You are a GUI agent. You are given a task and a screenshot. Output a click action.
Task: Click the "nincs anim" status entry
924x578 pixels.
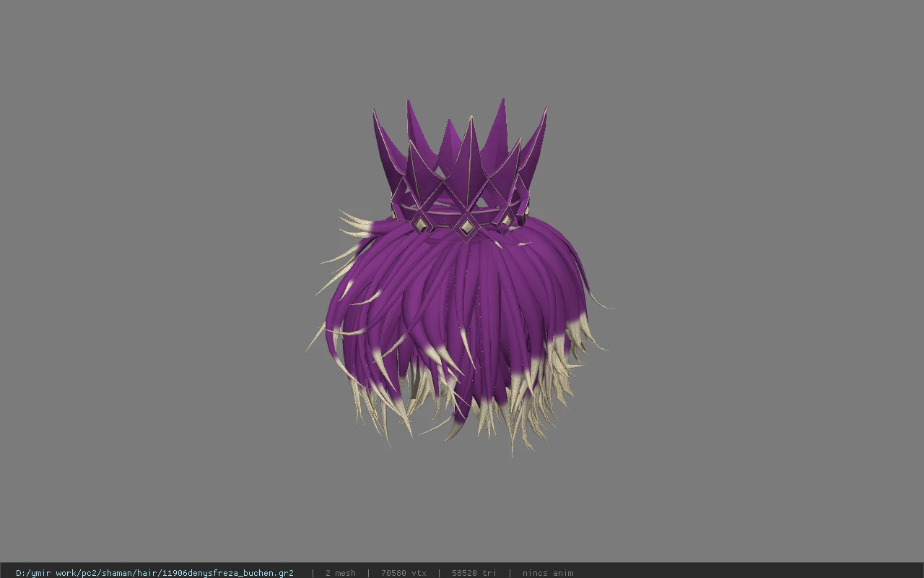click(548, 573)
